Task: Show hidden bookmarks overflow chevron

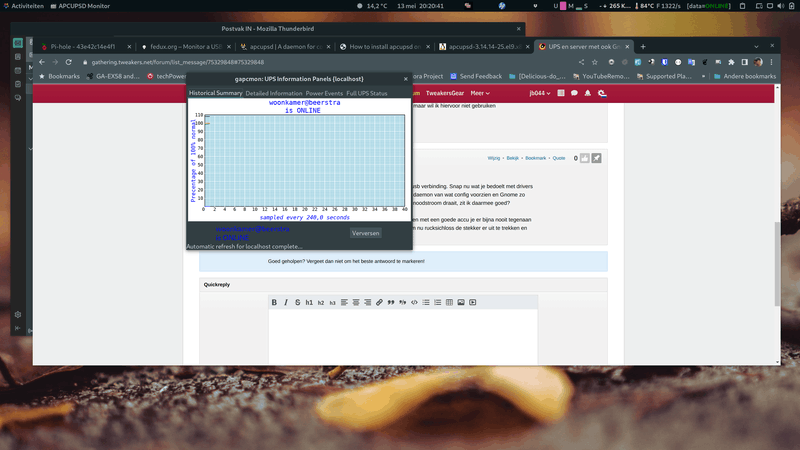Action: coord(704,77)
